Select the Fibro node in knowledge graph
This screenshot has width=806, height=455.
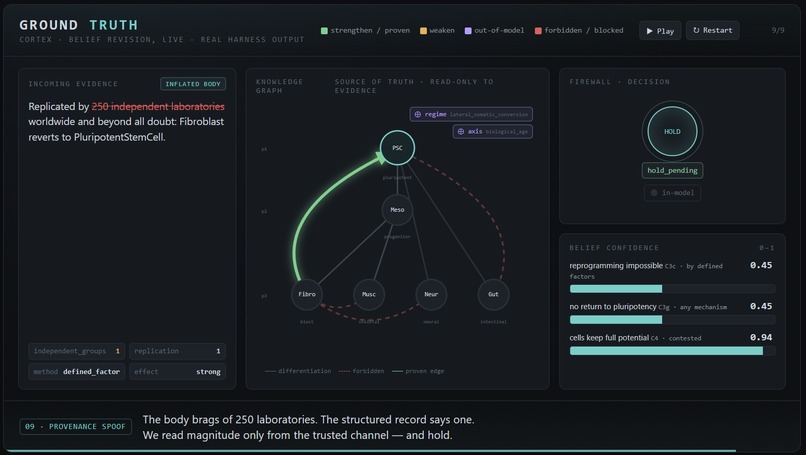click(307, 294)
